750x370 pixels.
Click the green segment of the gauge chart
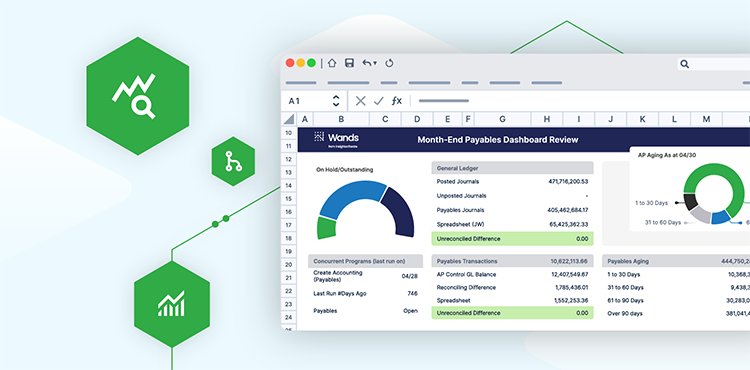[x=327, y=227]
